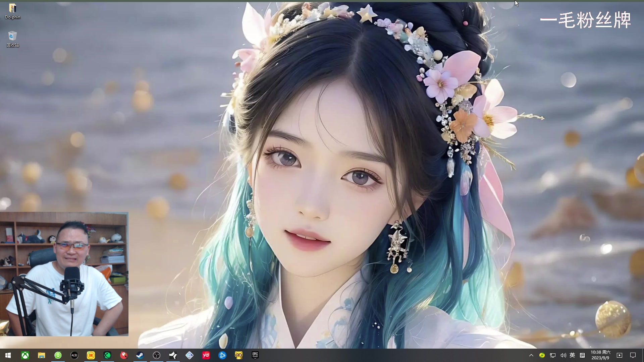Open the clock and date calendar flyout

[x=600, y=355]
